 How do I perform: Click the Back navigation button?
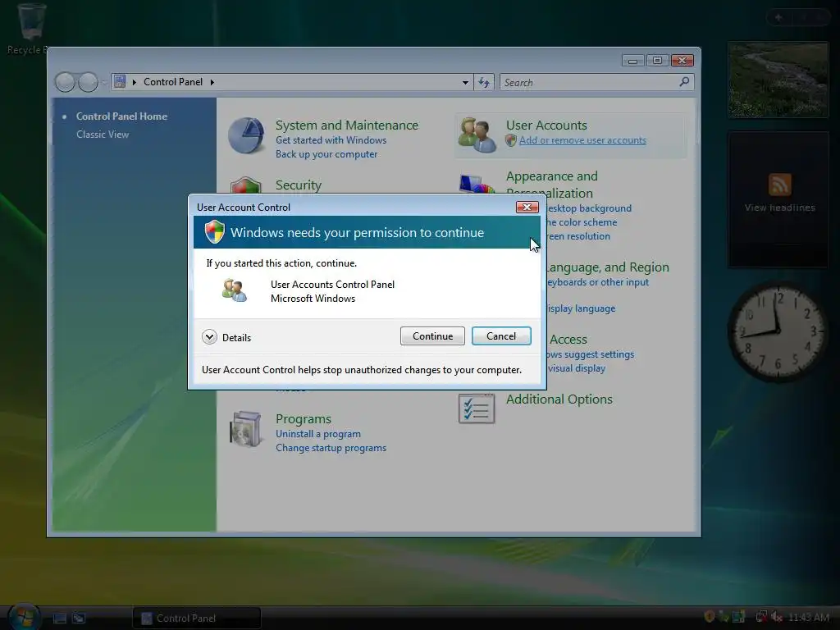66,82
